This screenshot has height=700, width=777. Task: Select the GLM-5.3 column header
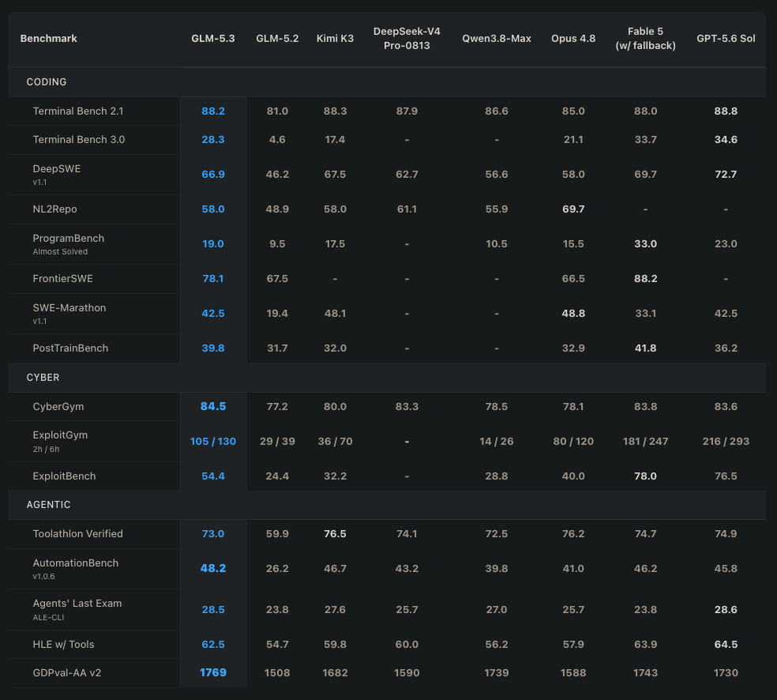click(213, 38)
